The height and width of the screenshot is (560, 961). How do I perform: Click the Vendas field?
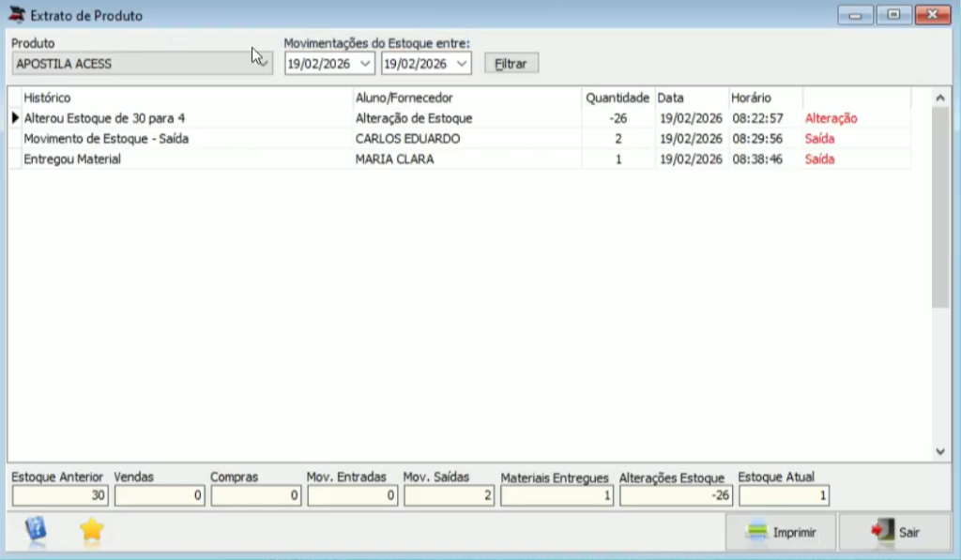(160, 495)
